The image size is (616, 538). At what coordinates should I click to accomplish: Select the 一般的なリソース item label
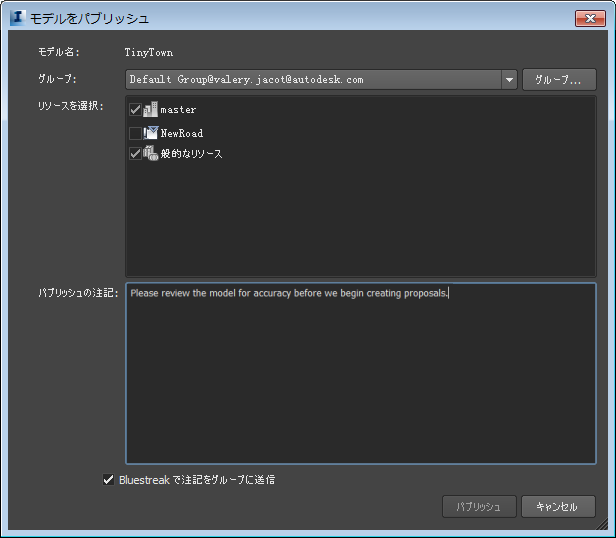[191, 153]
